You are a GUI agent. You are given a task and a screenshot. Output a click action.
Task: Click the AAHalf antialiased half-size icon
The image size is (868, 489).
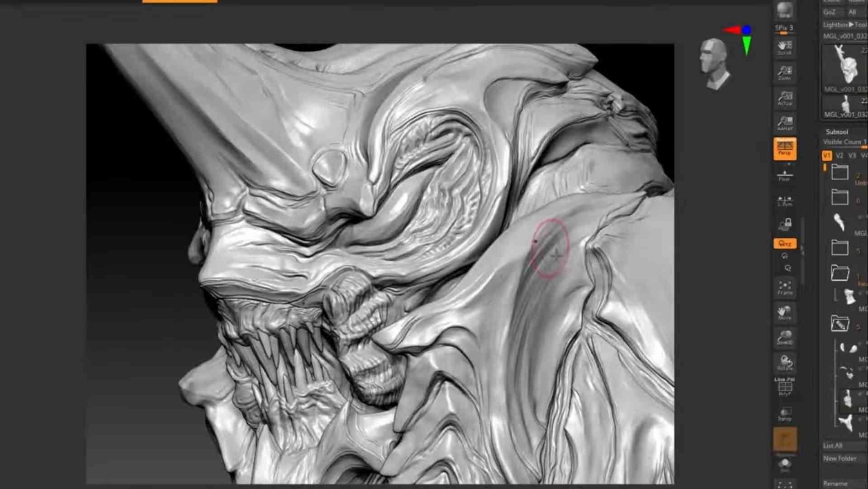[784, 123]
